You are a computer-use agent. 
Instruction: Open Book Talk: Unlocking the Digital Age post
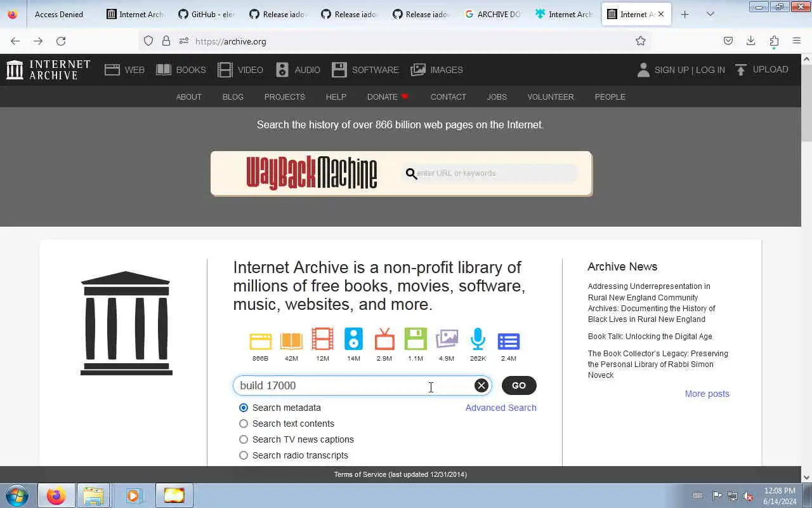650,337
